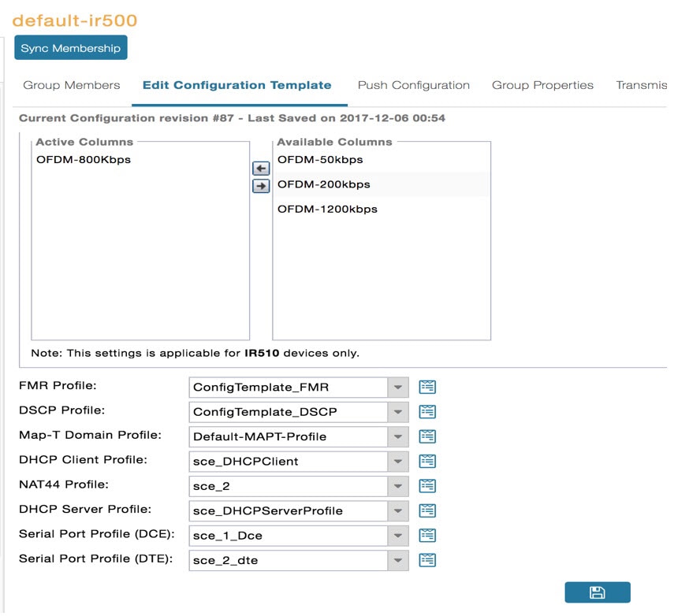Click the sce_DHCPServerProfile field

click(289, 510)
